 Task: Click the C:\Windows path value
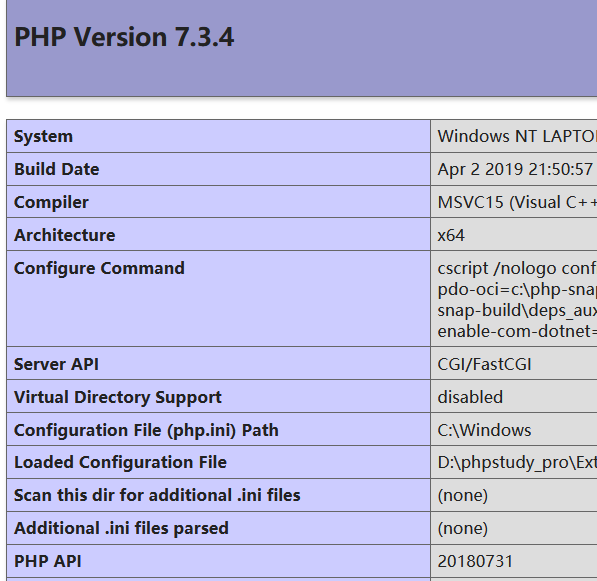[x=484, y=430]
